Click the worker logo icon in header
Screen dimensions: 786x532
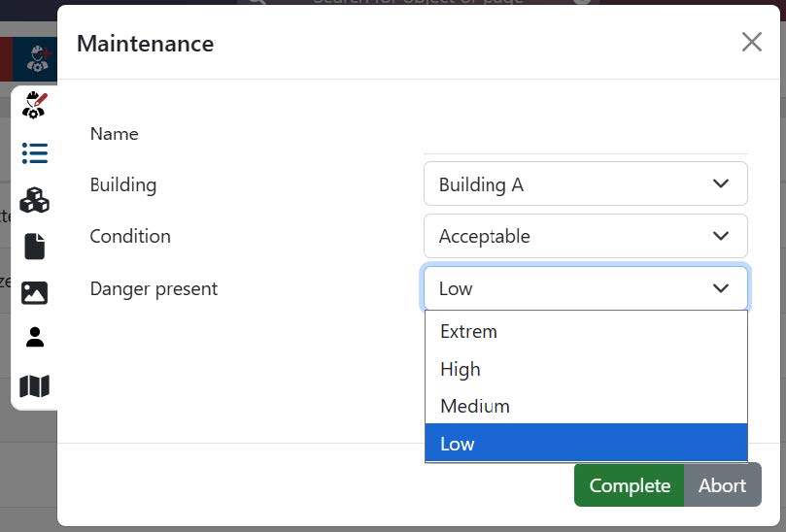coord(39,58)
